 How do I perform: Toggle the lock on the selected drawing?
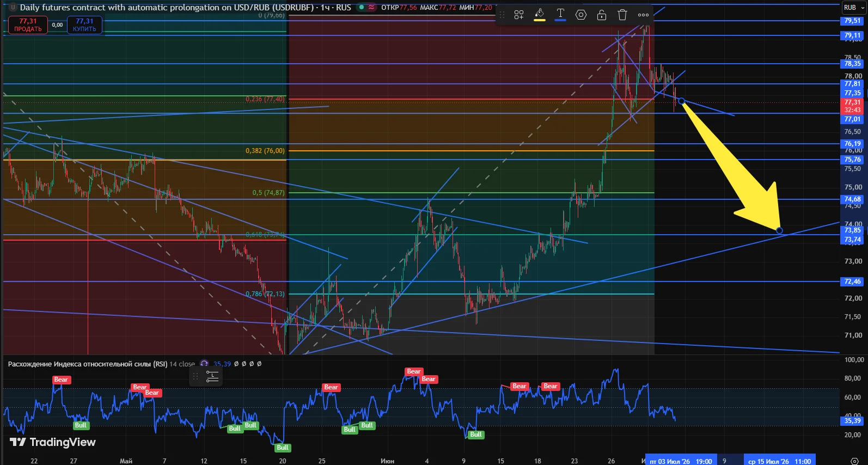coord(602,15)
